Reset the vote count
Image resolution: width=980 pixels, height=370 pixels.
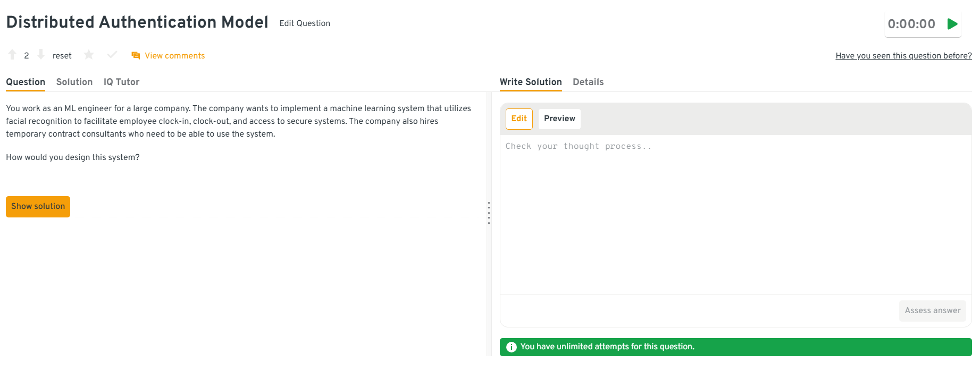click(x=62, y=56)
